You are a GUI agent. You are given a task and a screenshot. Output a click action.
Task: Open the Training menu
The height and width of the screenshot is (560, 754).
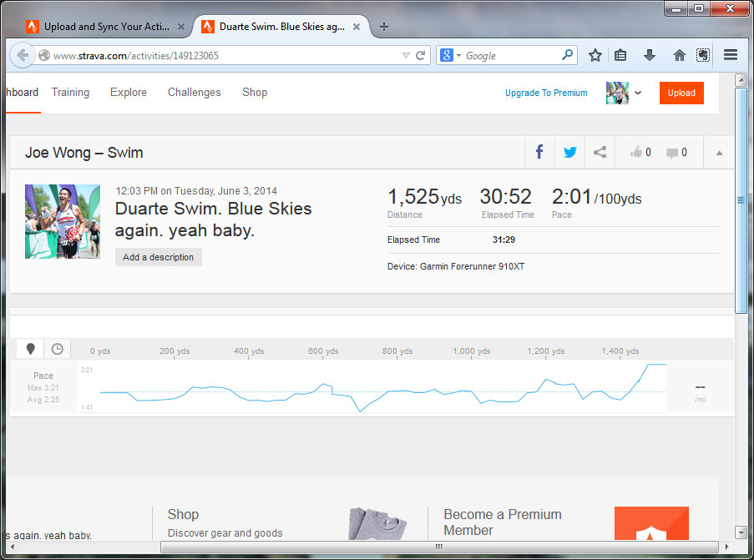[70, 93]
